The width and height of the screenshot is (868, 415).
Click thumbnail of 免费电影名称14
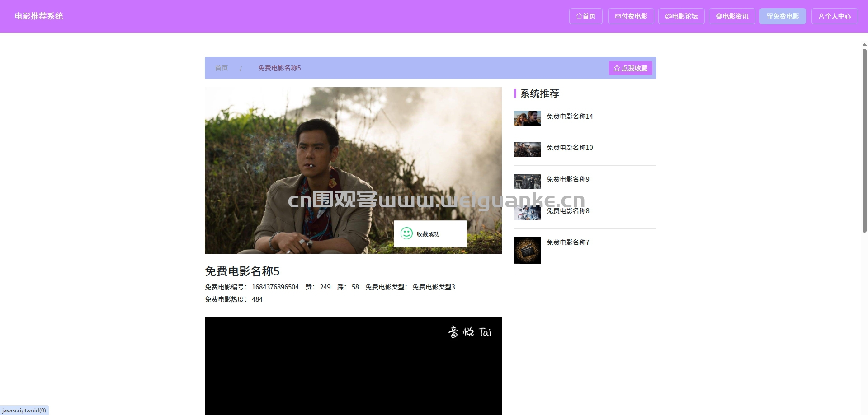tap(527, 118)
